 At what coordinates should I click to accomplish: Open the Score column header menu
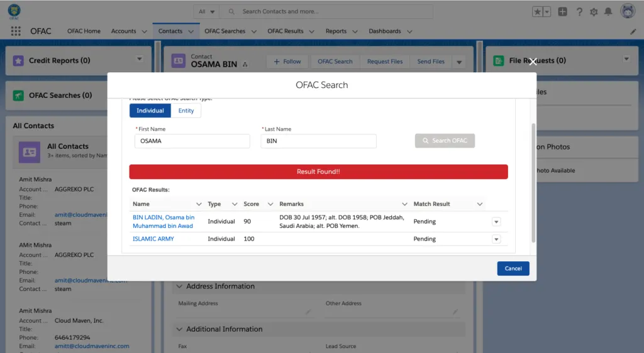270,204
